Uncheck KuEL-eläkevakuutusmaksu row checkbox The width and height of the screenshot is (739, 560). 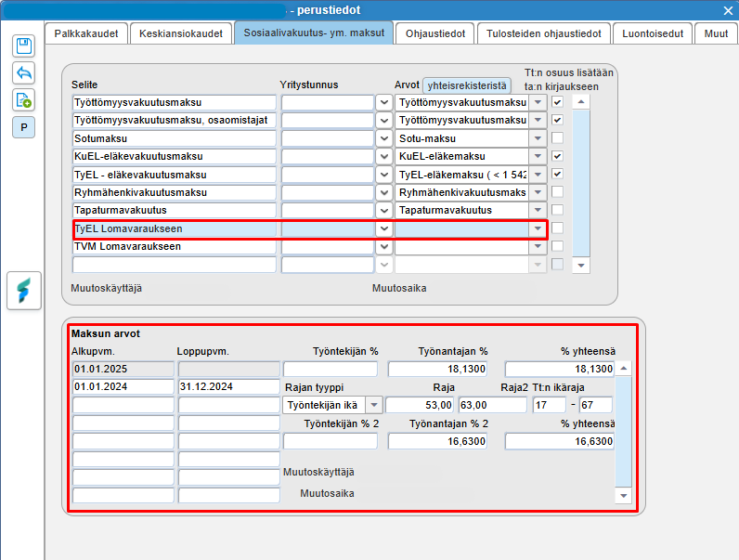(557, 156)
